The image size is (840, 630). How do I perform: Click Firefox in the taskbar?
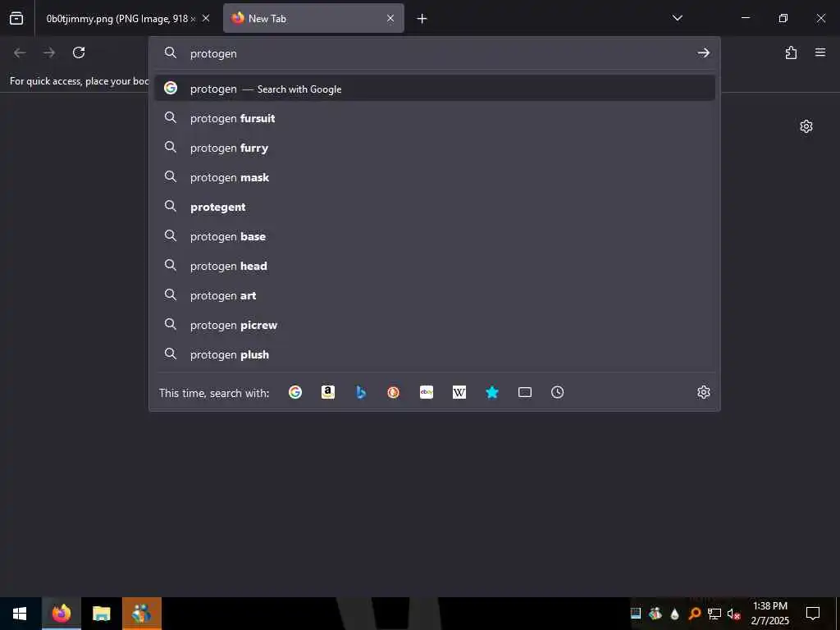(61, 614)
